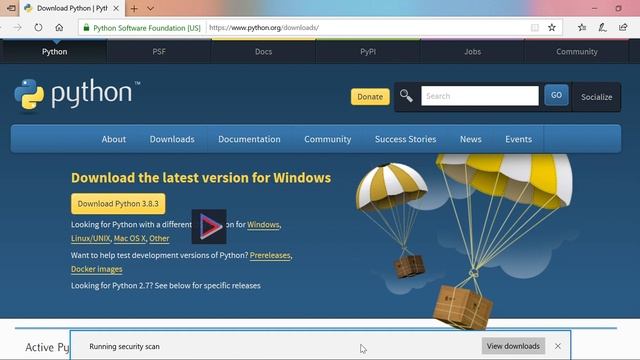The width and height of the screenshot is (640, 360).
Task: Close the Download Python tab
Action: (x=116, y=8)
